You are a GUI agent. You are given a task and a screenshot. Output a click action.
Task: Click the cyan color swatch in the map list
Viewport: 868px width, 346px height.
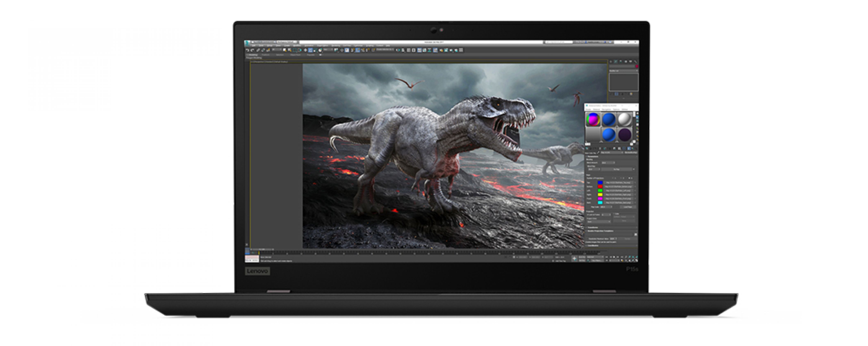[x=600, y=203]
